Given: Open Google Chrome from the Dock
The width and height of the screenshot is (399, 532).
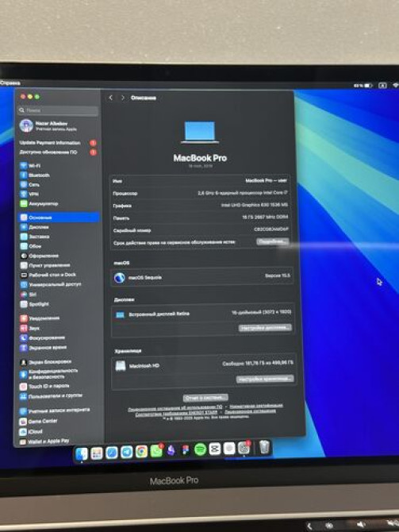Looking at the screenshot, I should point(141,452).
